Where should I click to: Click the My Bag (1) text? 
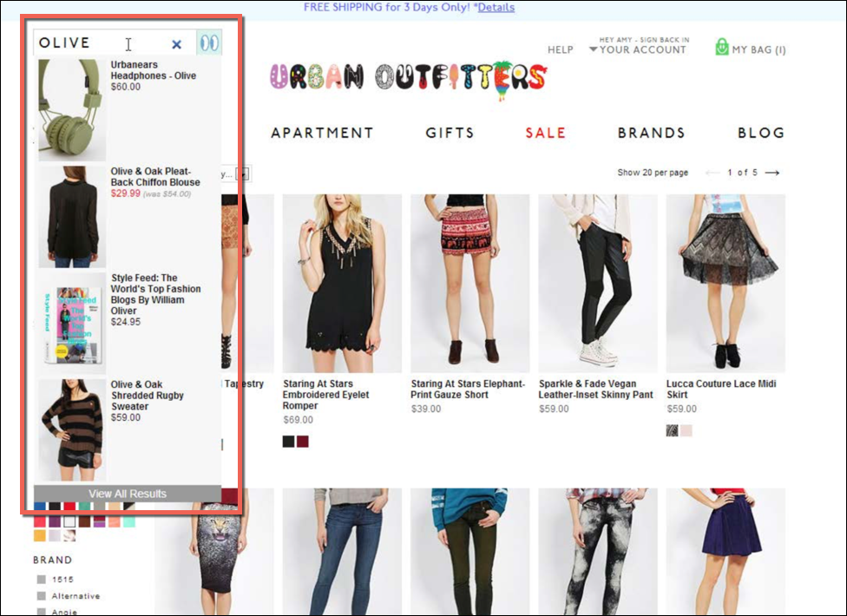click(759, 49)
